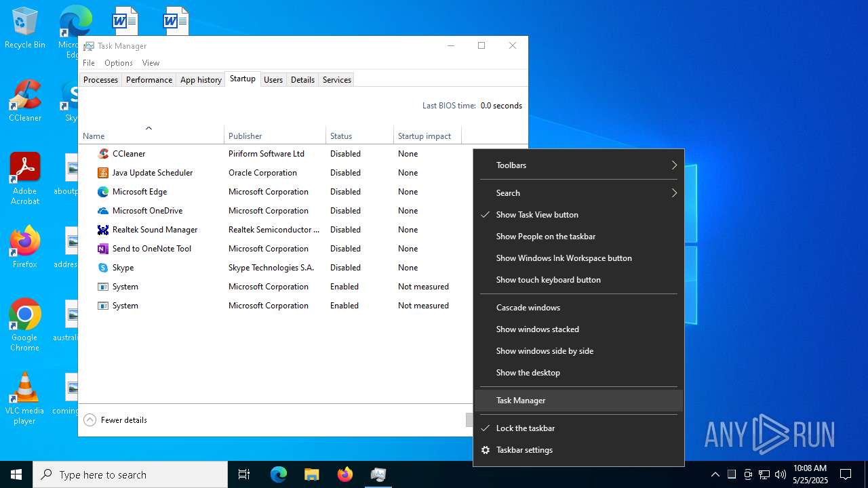
Task: Show hidden system tray icons chevron
Action: 715,474
